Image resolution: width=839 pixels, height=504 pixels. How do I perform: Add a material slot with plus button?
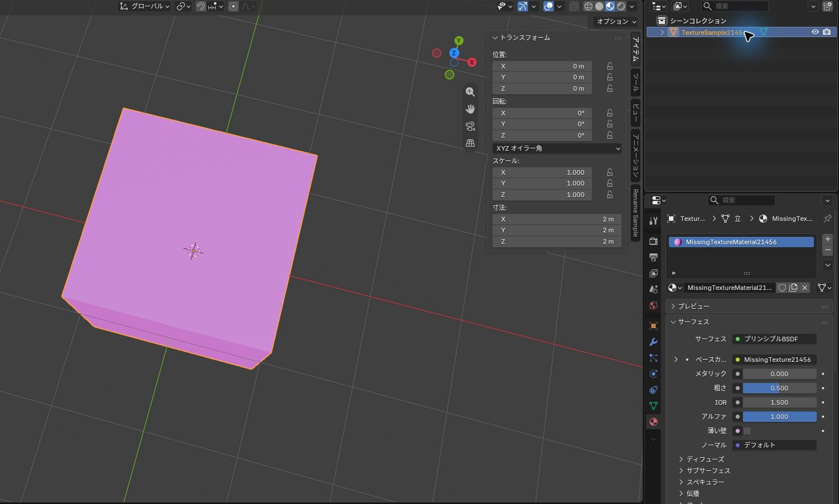828,239
